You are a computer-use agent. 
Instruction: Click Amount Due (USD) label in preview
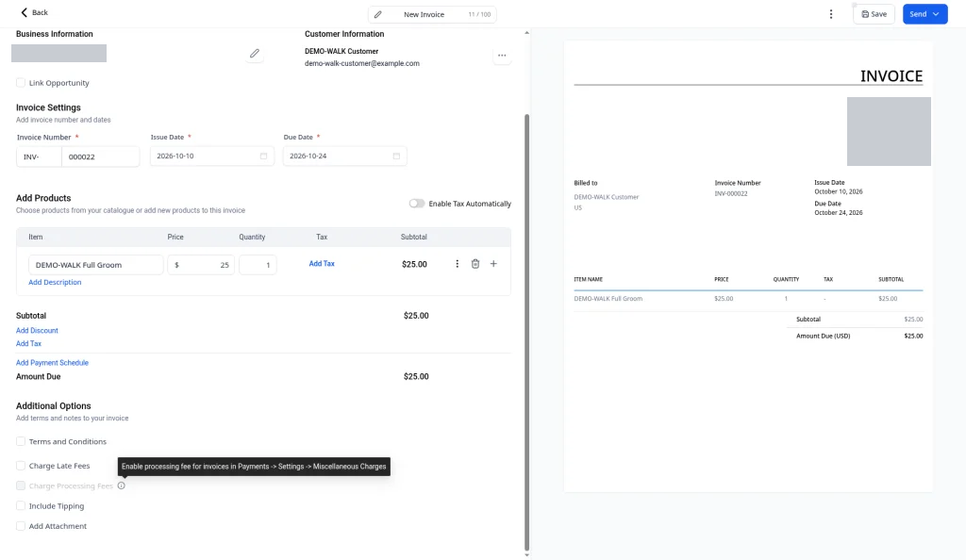pos(823,336)
